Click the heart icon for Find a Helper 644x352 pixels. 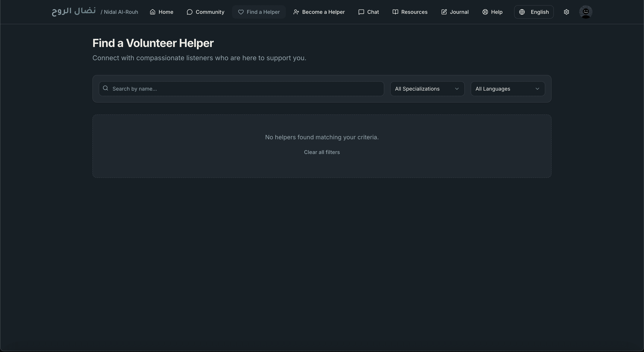[241, 12]
